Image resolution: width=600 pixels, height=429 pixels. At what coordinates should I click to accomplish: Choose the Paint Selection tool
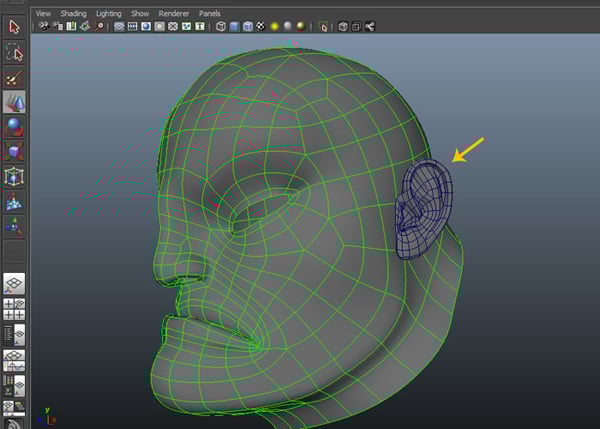point(14,77)
